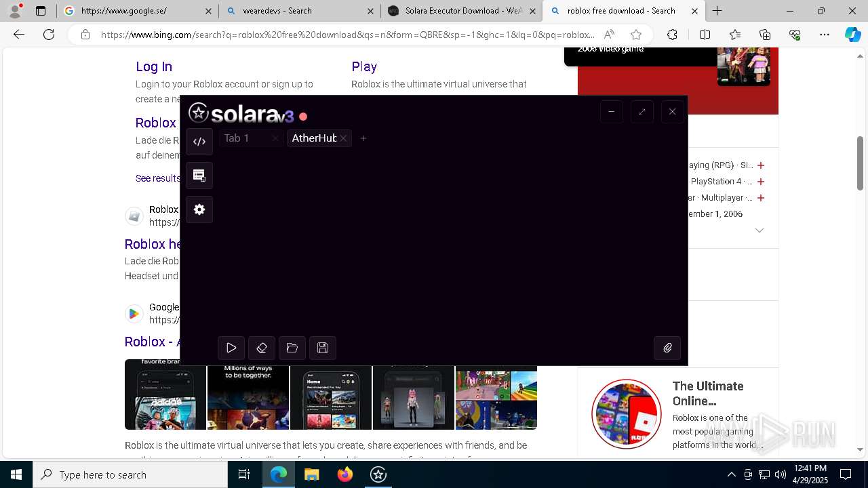The image size is (868, 488).
Task: Click the See results link
Action: coord(157,178)
